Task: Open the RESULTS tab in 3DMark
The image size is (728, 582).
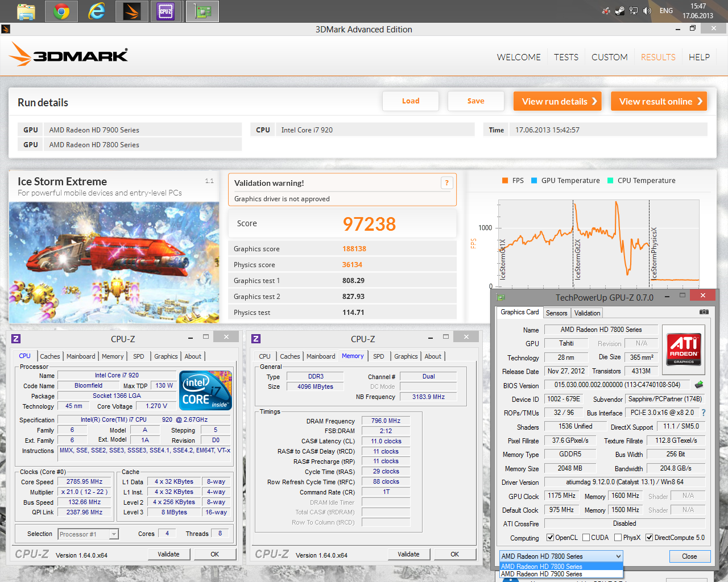Action: pyautogui.click(x=658, y=57)
